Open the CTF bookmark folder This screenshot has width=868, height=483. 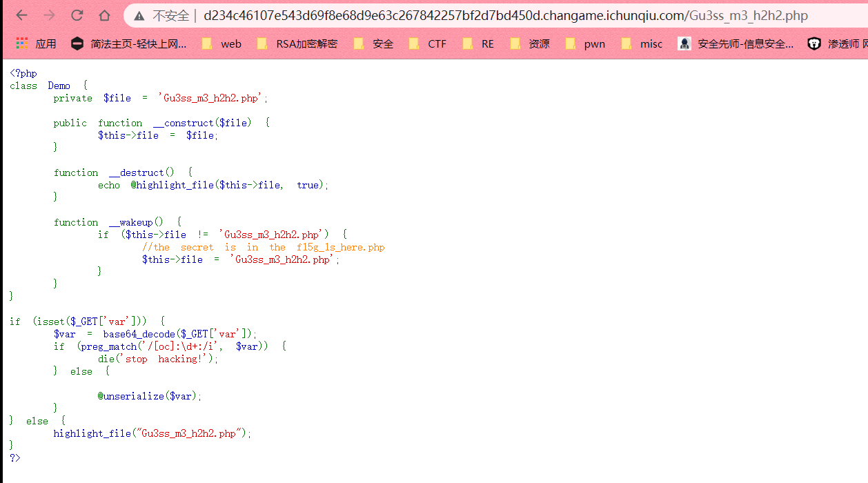pyautogui.click(x=428, y=43)
